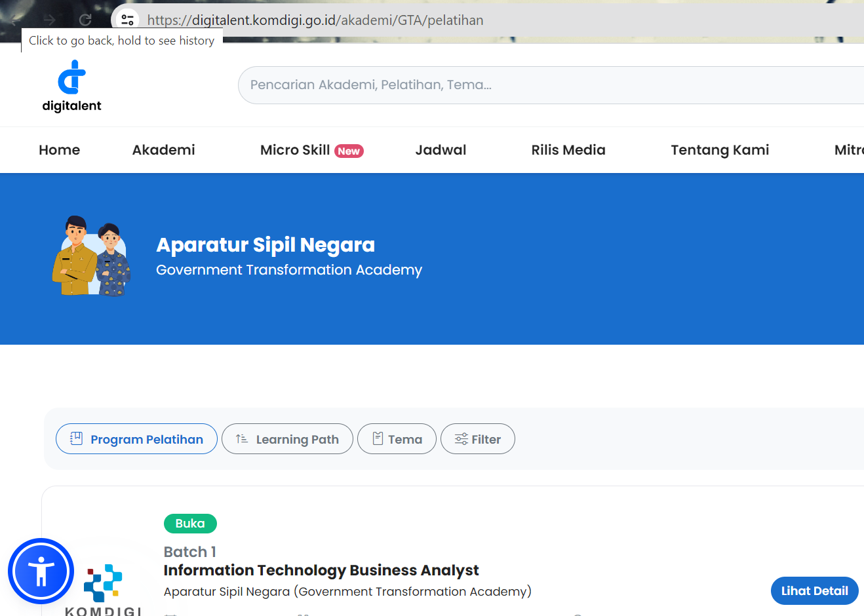Image resolution: width=864 pixels, height=616 pixels.
Task: Reload the page with the browser refresh icon
Action: pos(85,20)
